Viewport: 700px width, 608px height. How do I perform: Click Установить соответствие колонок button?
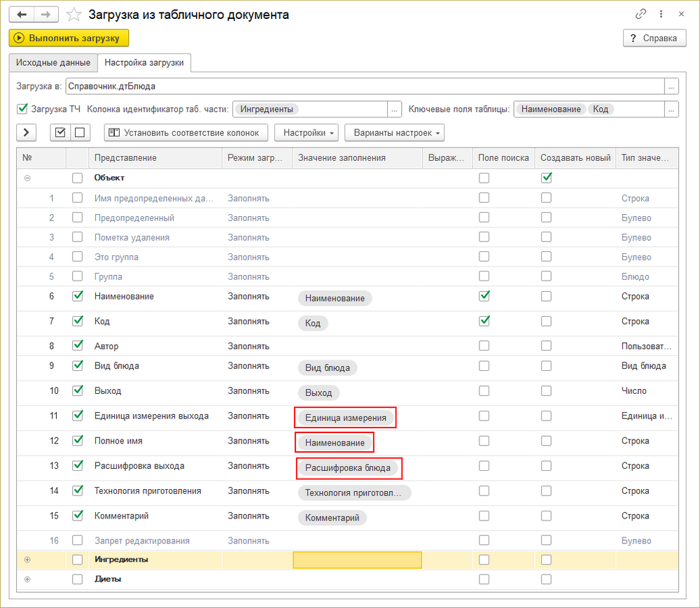[186, 132]
